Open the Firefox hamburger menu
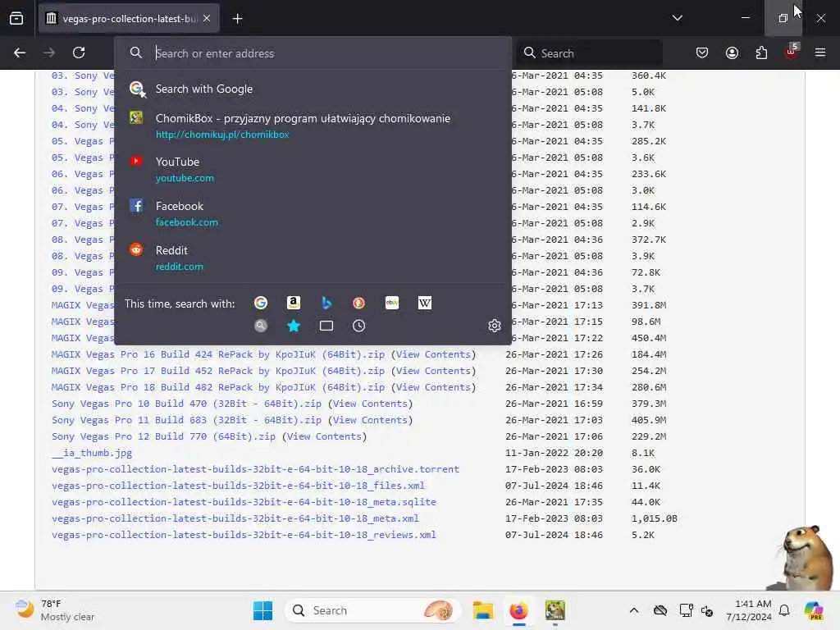Screen dimensions: 840x630 (x=820, y=52)
